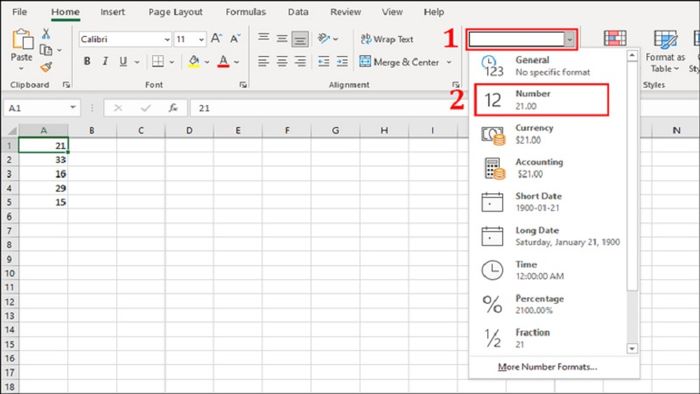Expand Name Box dropdown arrow
This screenshot has width=700, height=394.
click(73, 108)
